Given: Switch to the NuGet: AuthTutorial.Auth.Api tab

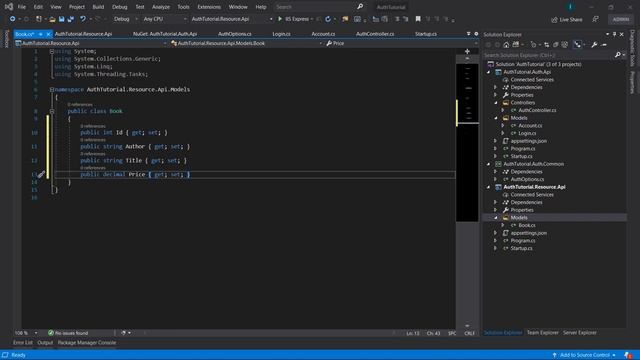Looking at the screenshot, I should tap(165, 34).
